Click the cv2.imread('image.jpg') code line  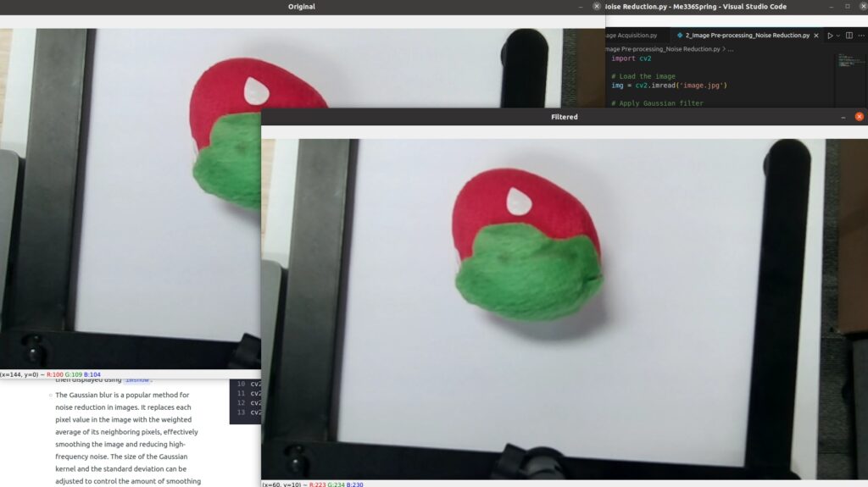[x=670, y=86]
